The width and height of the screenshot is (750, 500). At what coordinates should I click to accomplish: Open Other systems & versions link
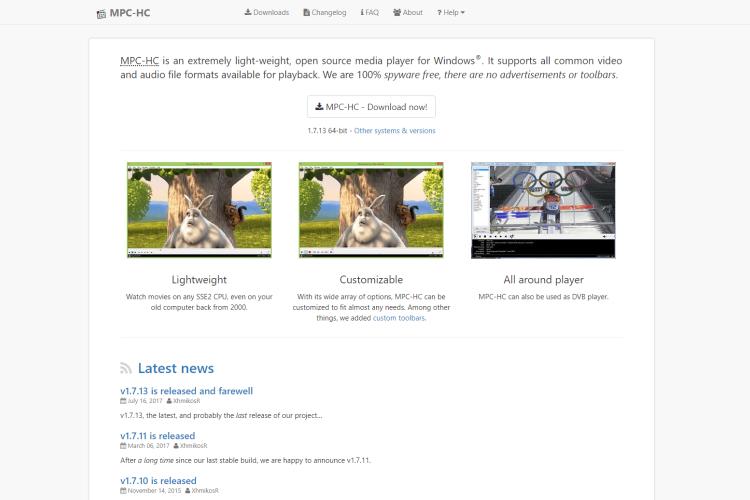(x=395, y=131)
